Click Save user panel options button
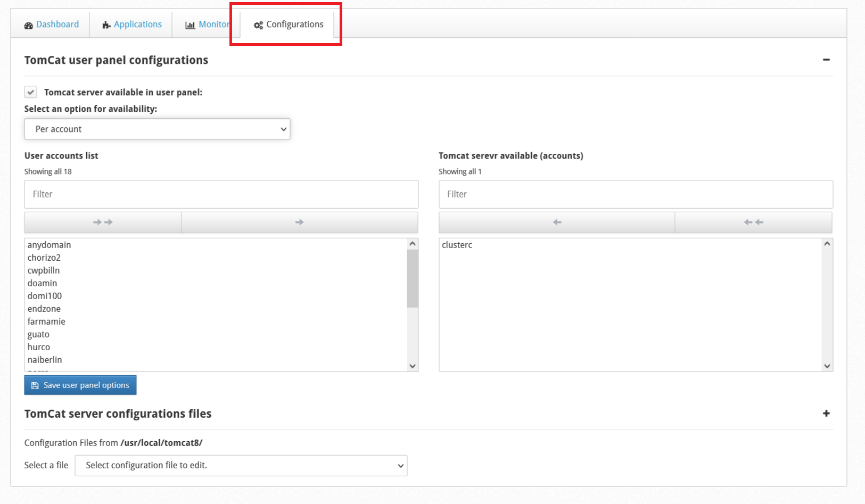The width and height of the screenshot is (865, 504). pyautogui.click(x=80, y=385)
